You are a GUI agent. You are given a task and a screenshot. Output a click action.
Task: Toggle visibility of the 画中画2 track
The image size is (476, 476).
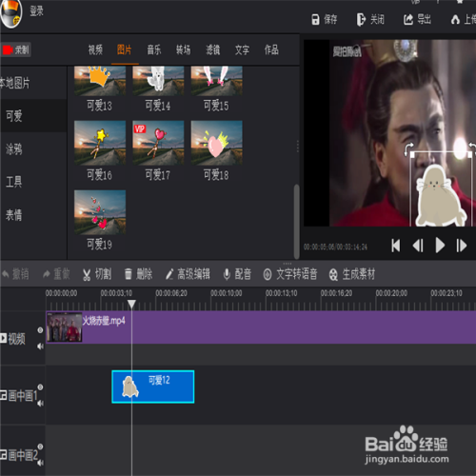pyautogui.click(x=40, y=446)
